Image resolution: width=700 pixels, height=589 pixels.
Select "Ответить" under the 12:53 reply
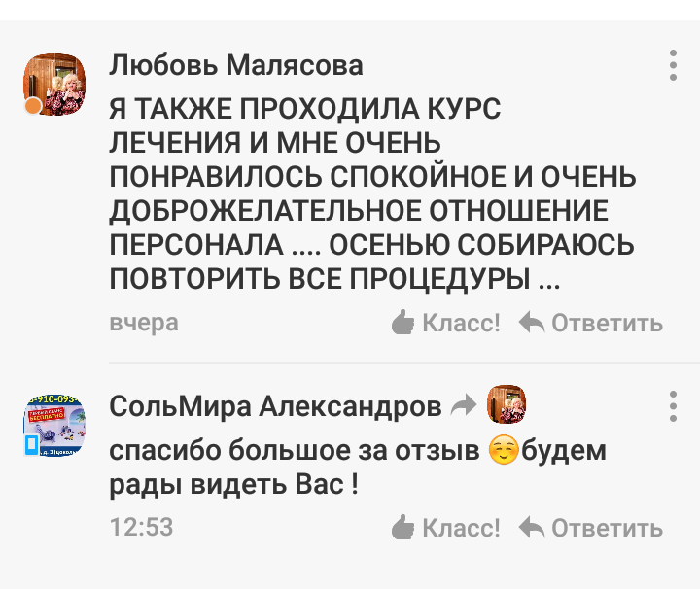[x=607, y=528]
